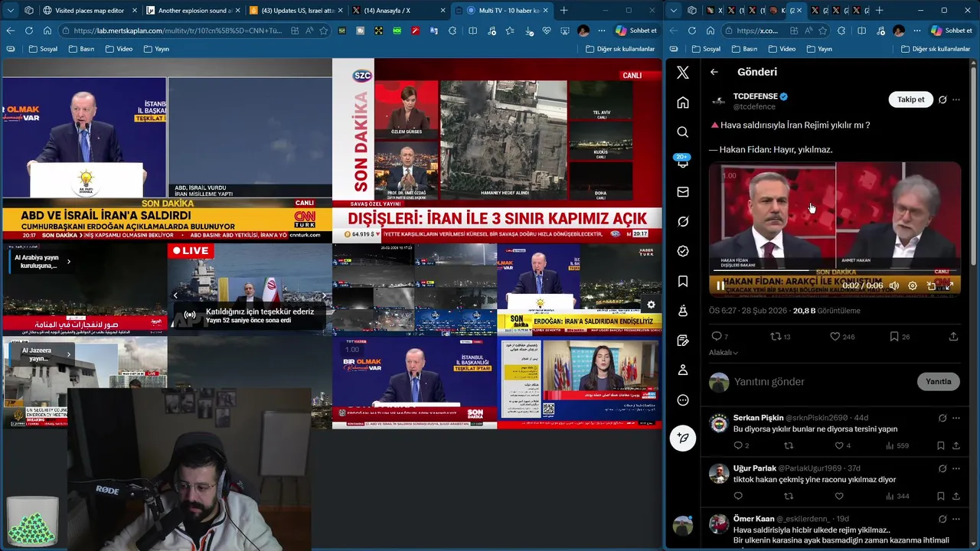
Task: Open Yayın bookmarks folder in X window
Action: click(818, 49)
